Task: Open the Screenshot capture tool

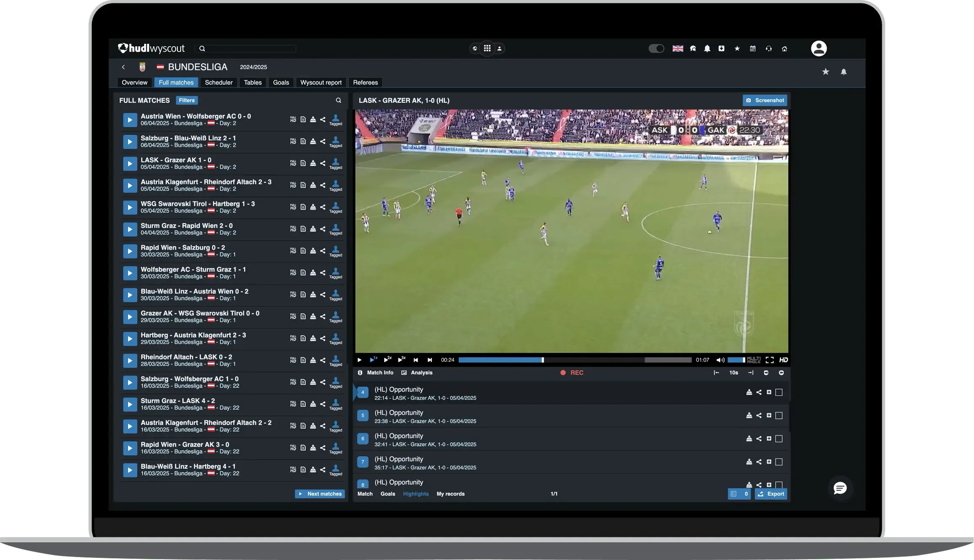Action: coord(765,100)
